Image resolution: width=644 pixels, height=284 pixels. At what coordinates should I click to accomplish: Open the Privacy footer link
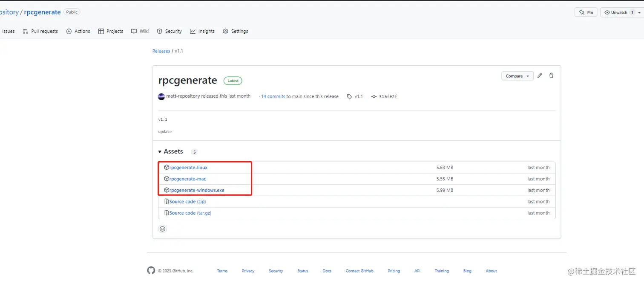coord(248,271)
